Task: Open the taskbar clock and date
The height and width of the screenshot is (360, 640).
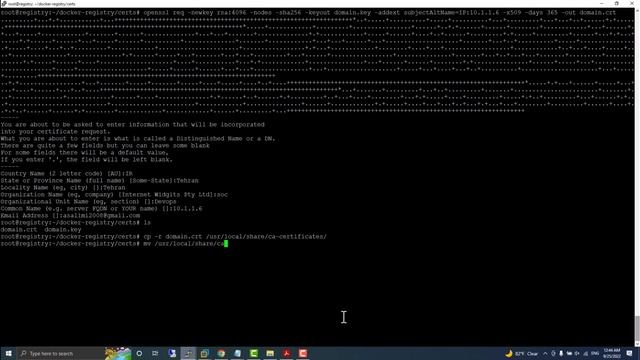Action: 611,353
